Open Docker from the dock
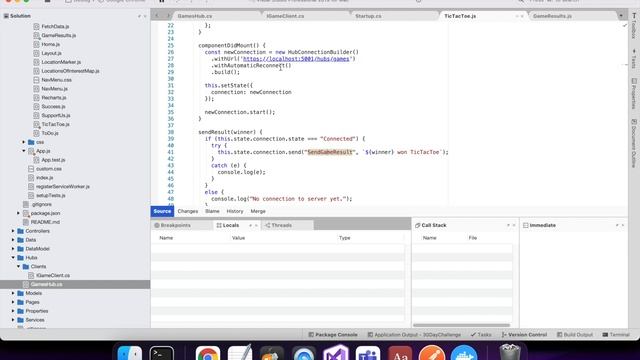The height and width of the screenshot is (360, 640). click(x=464, y=353)
